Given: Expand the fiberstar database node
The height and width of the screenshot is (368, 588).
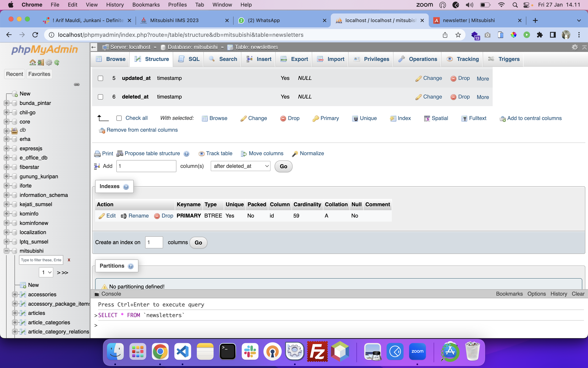Looking at the screenshot, I should pos(7,167).
